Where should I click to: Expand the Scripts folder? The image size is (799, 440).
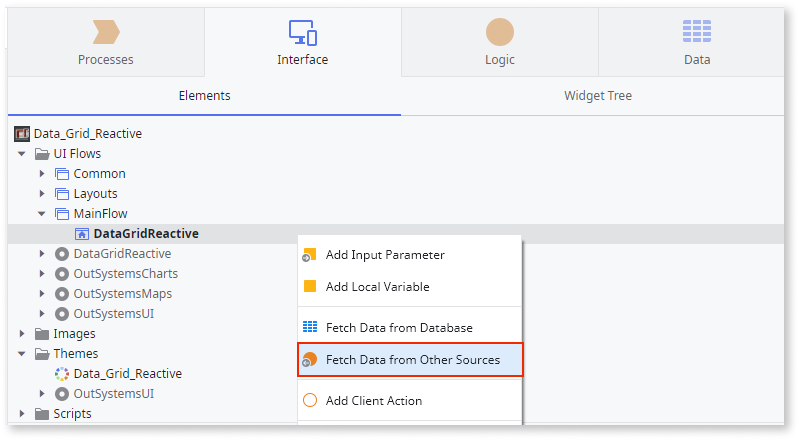(21, 413)
